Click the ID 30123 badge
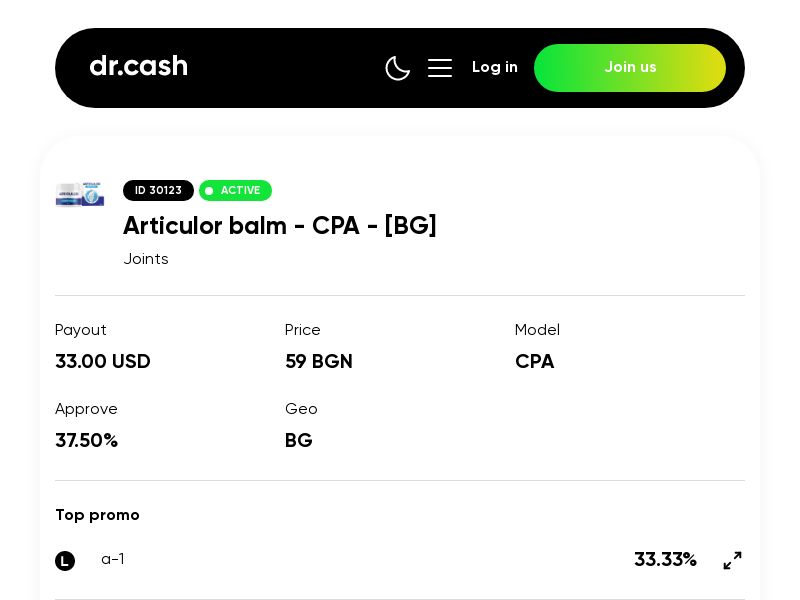 point(158,190)
